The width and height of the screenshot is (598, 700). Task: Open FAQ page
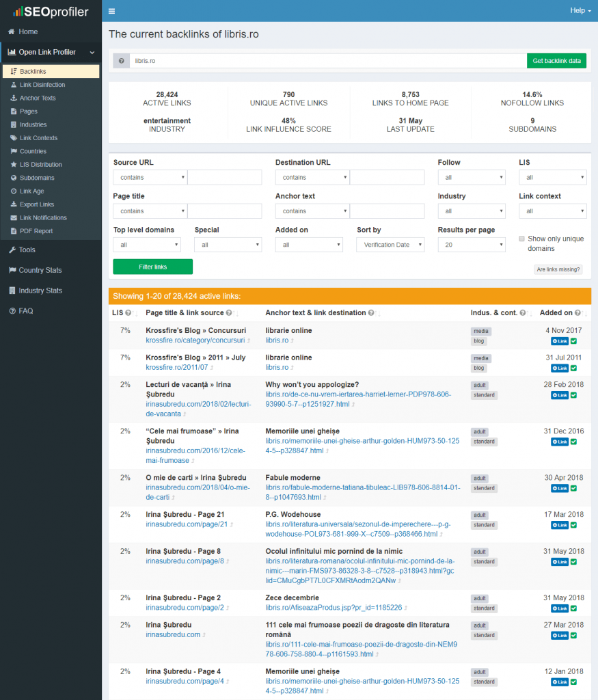(25, 311)
